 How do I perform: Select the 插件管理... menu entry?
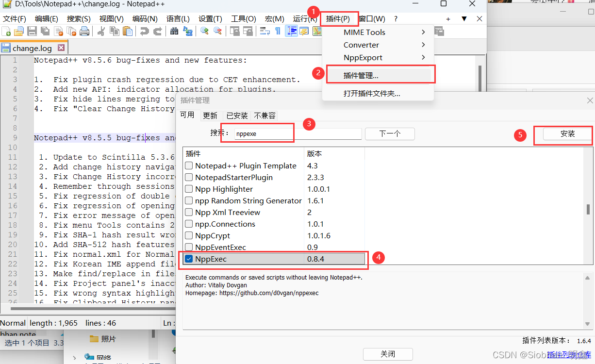point(378,75)
